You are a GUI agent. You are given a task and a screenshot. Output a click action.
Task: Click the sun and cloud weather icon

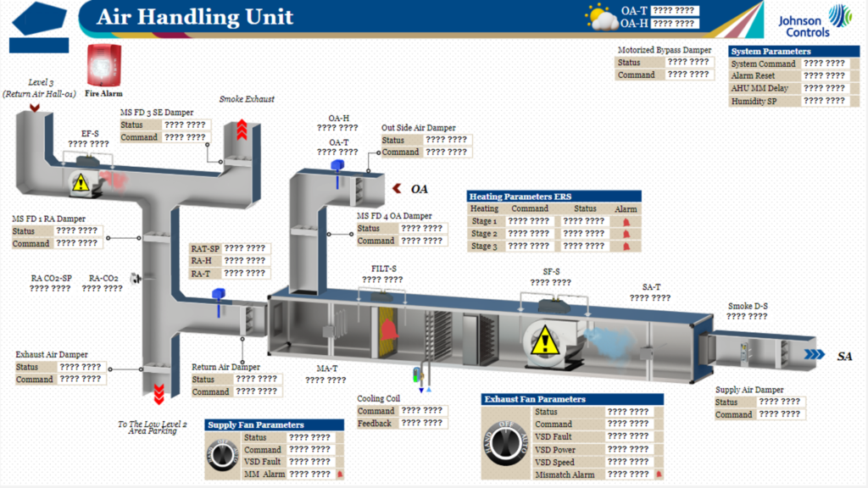[x=602, y=17]
